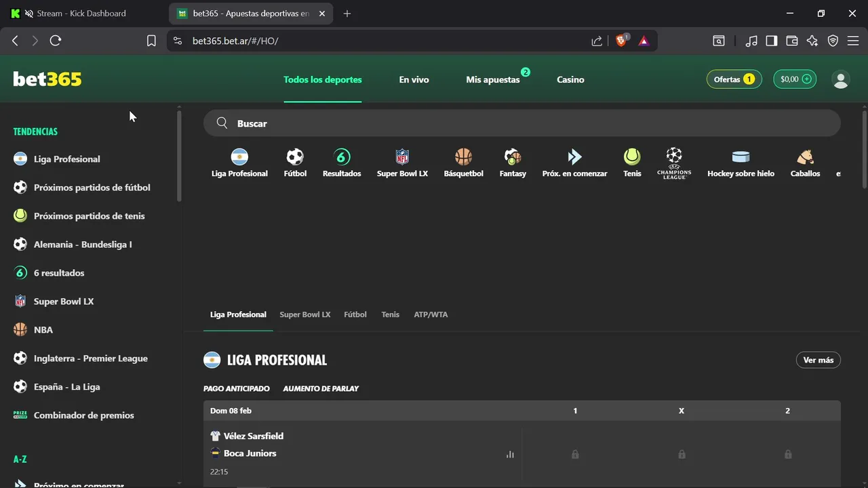868x488 pixels.
Task: Click the AUMENTO DE PARLAY link
Action: click(x=321, y=388)
